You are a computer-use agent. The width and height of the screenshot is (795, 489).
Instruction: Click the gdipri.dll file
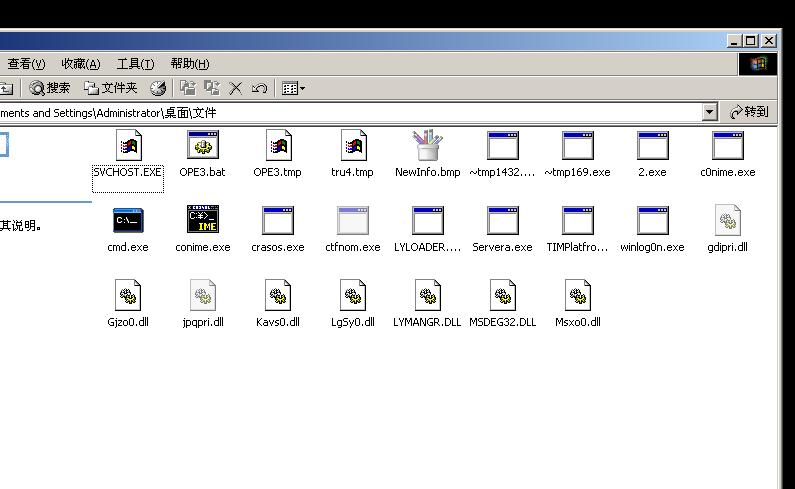click(727, 221)
